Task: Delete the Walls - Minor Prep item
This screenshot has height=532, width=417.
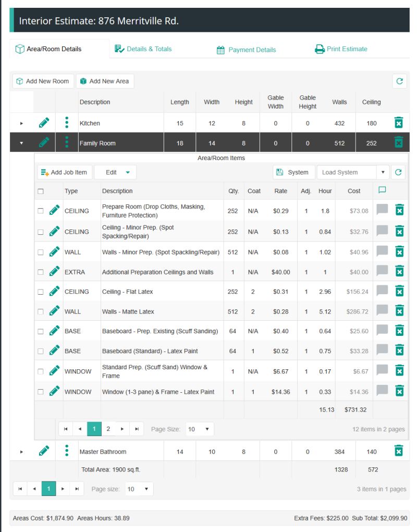Action: click(x=399, y=251)
